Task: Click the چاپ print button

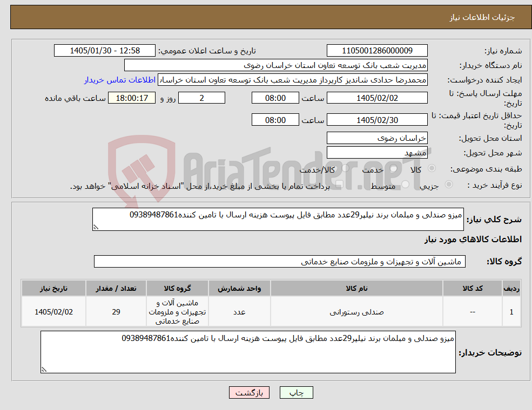Action: point(296,392)
